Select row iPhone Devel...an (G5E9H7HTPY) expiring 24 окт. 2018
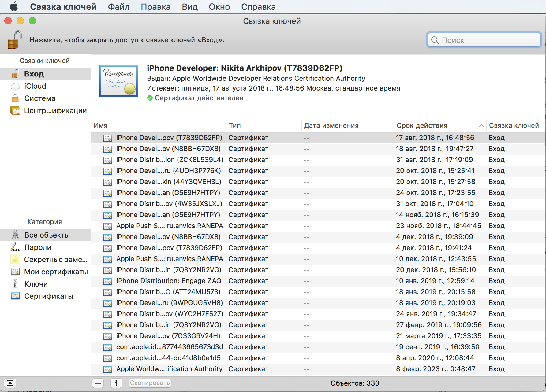546x392 pixels. [318, 193]
